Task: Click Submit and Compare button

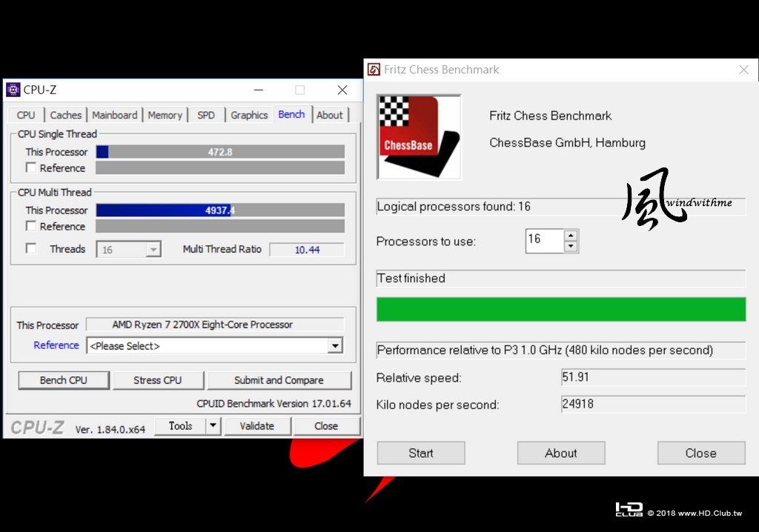Action: (279, 381)
